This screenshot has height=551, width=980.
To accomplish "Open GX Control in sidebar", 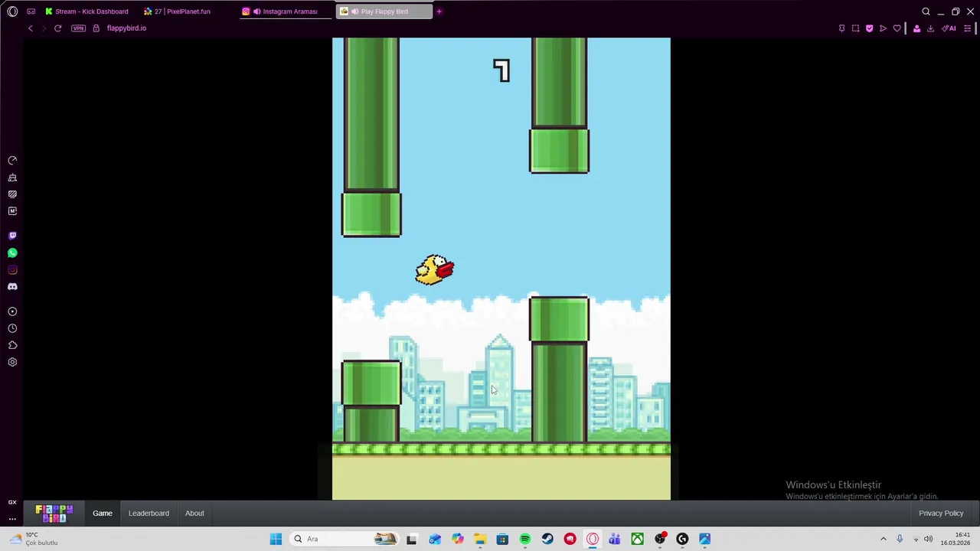I will pos(12,161).
